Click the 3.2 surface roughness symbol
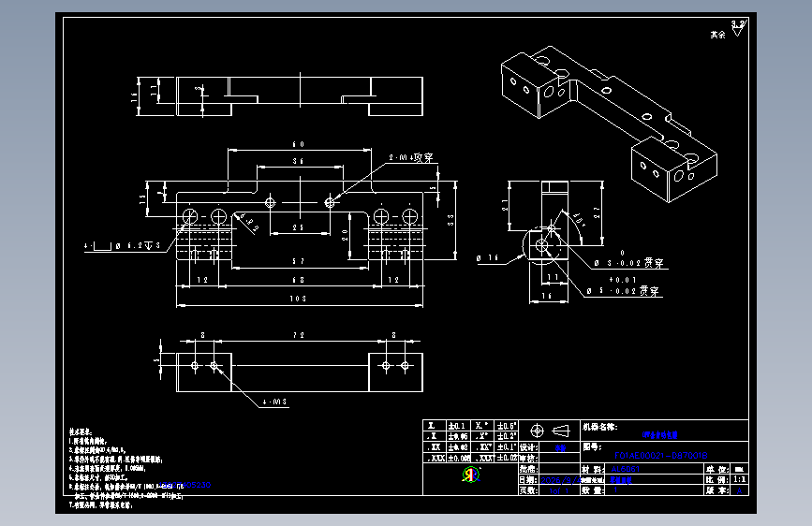 click(x=738, y=28)
